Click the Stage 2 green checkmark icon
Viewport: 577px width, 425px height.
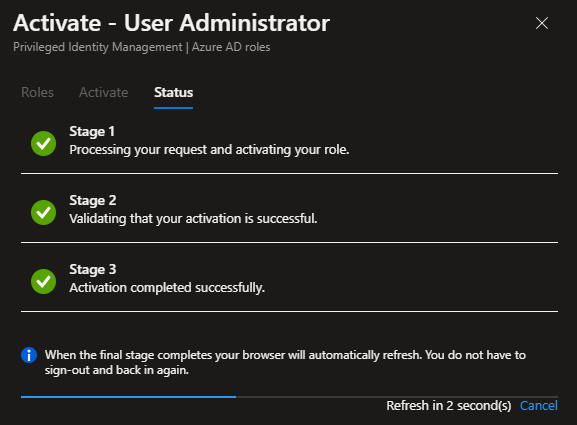pos(43,212)
